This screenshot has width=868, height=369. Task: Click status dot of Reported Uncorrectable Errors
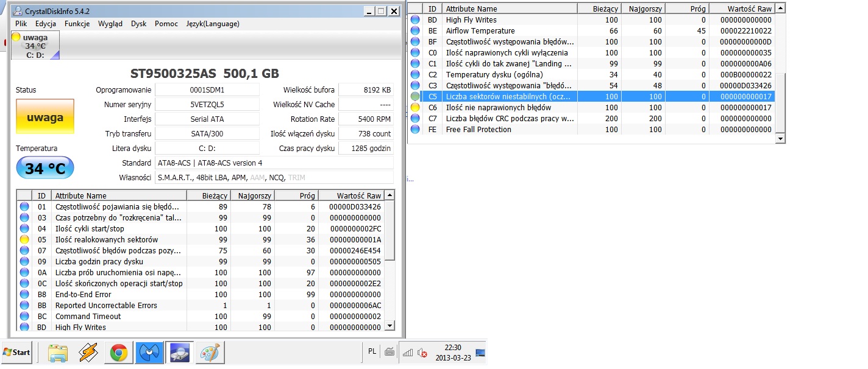[24, 305]
